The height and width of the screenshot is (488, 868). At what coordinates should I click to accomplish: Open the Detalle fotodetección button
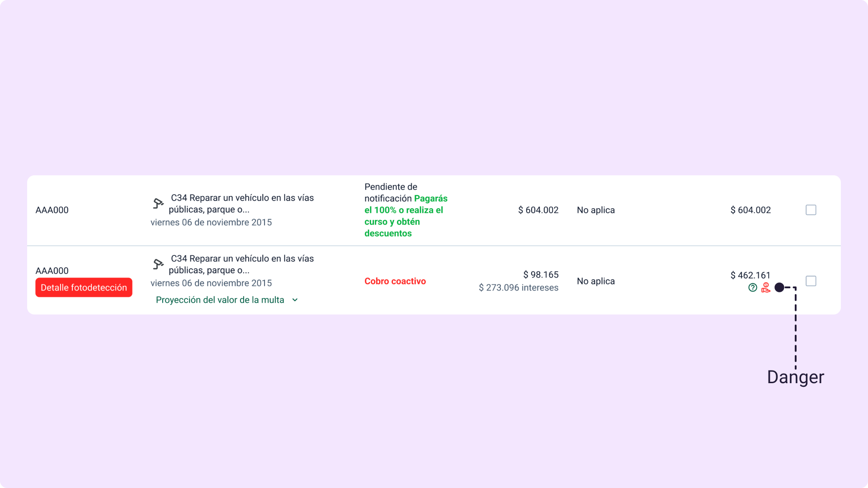coord(84,287)
